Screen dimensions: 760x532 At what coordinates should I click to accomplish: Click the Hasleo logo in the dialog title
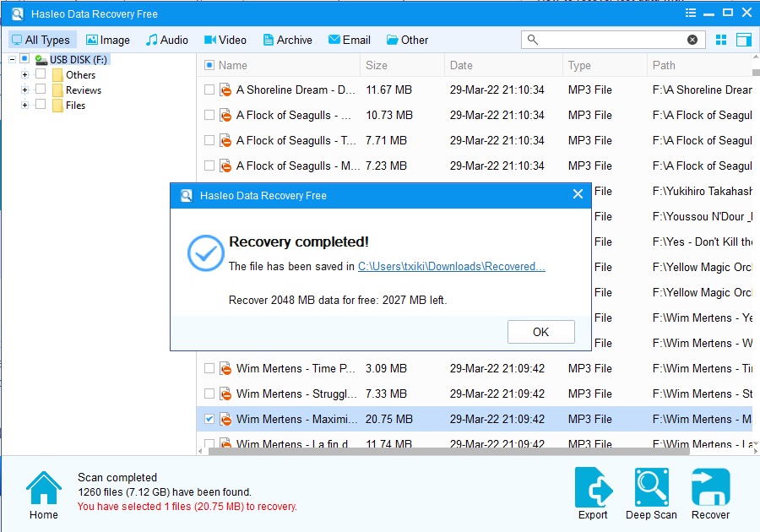(187, 195)
